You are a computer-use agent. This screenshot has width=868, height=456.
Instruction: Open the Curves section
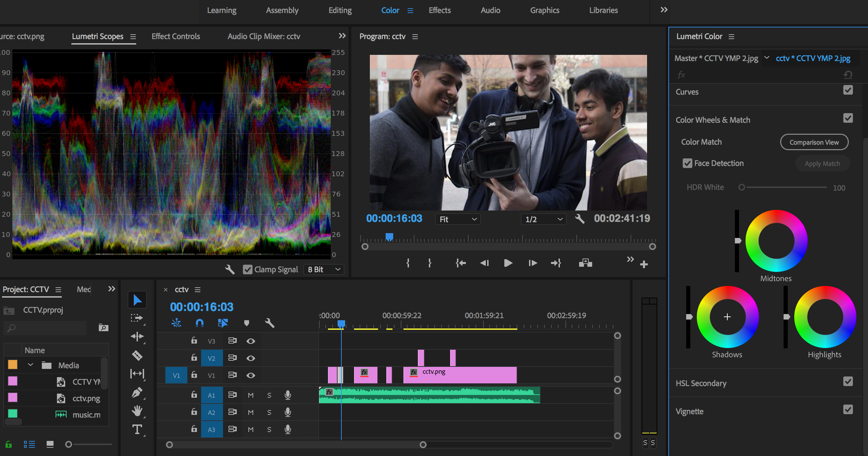(x=687, y=92)
